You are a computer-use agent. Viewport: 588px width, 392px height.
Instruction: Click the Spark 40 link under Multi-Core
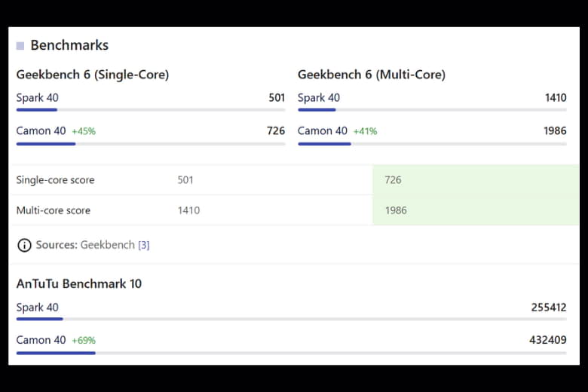pyautogui.click(x=319, y=98)
